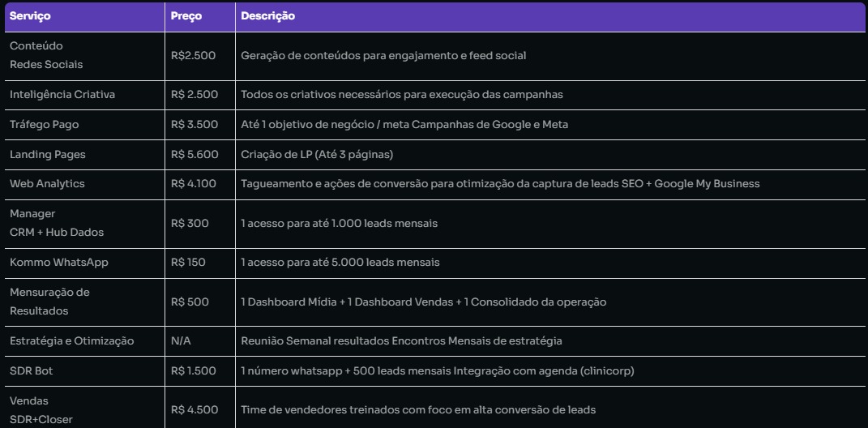Select the R$ 150 price cell
Screen dimensions: 868x428
189,263
